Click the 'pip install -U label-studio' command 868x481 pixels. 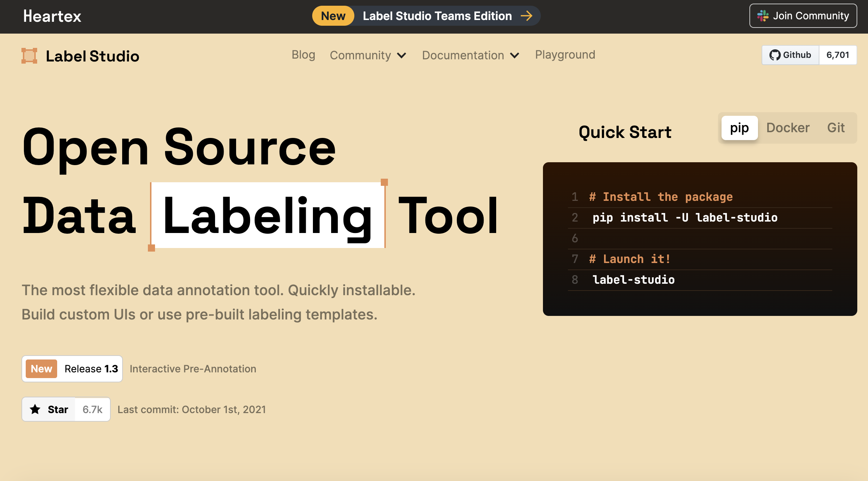coord(685,218)
